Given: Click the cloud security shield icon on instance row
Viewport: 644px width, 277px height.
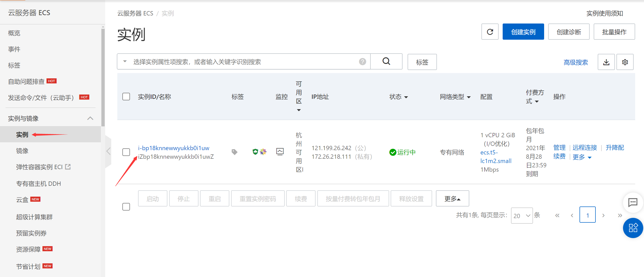Looking at the screenshot, I should [255, 152].
